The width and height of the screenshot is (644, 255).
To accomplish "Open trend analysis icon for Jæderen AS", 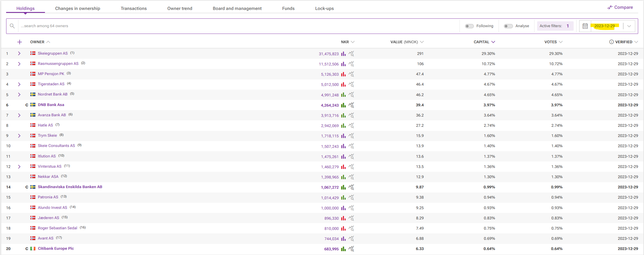I will tap(351, 218).
